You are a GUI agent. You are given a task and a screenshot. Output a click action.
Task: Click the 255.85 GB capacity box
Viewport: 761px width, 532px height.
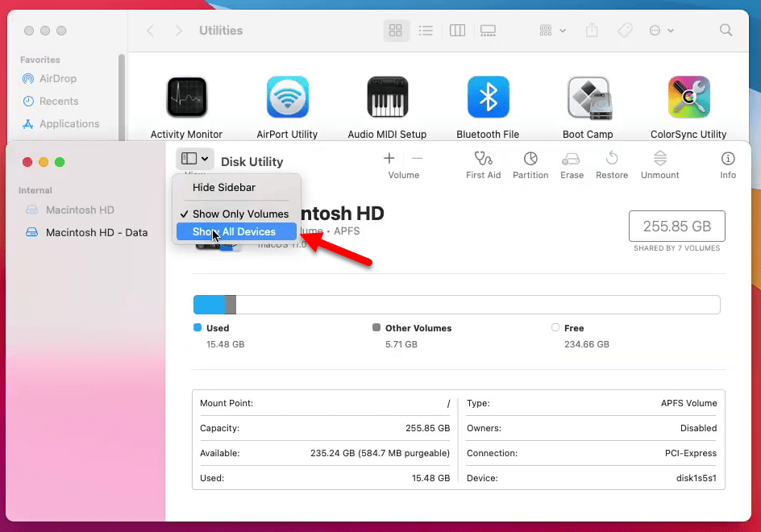(676, 227)
